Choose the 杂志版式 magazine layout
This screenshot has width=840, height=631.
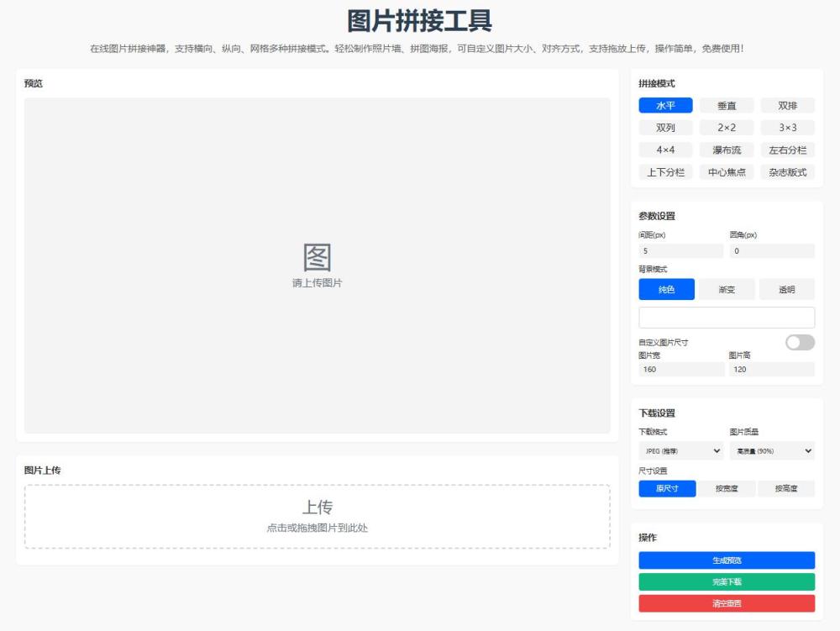click(787, 172)
